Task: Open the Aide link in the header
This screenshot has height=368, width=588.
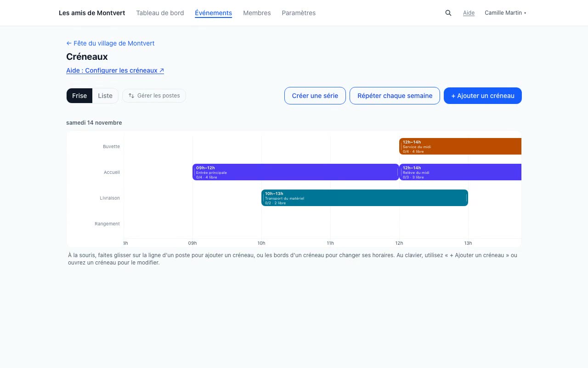Action: click(469, 13)
